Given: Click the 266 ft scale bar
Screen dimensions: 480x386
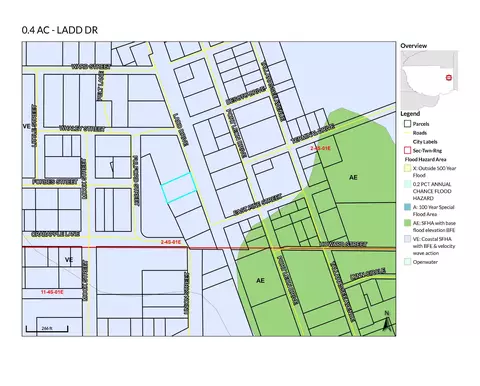Looking at the screenshot, I should (x=47, y=329).
